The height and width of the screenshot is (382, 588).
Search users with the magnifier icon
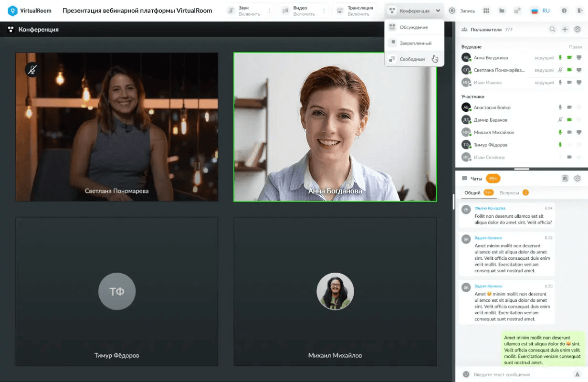(x=552, y=30)
